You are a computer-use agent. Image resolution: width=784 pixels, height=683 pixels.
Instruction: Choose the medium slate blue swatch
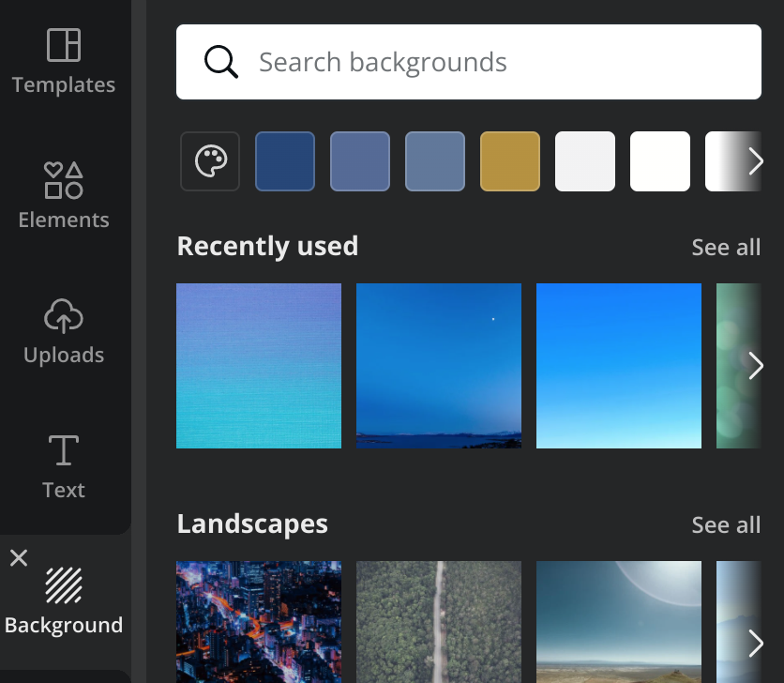click(360, 161)
